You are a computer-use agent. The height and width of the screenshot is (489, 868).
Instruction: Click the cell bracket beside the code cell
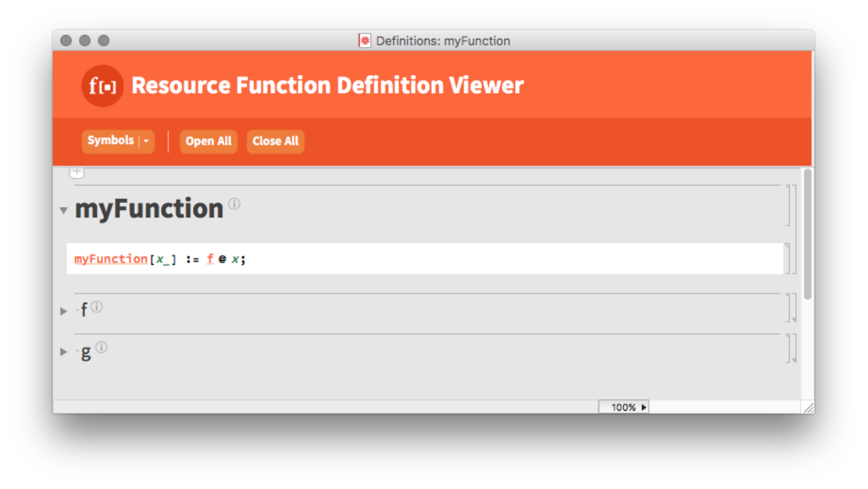(788, 259)
